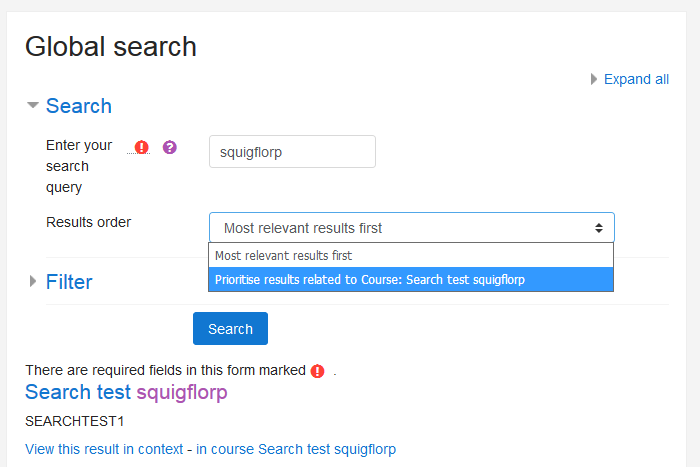The image size is (700, 467).
Task: Open the Results order dropdown
Action: tap(412, 228)
